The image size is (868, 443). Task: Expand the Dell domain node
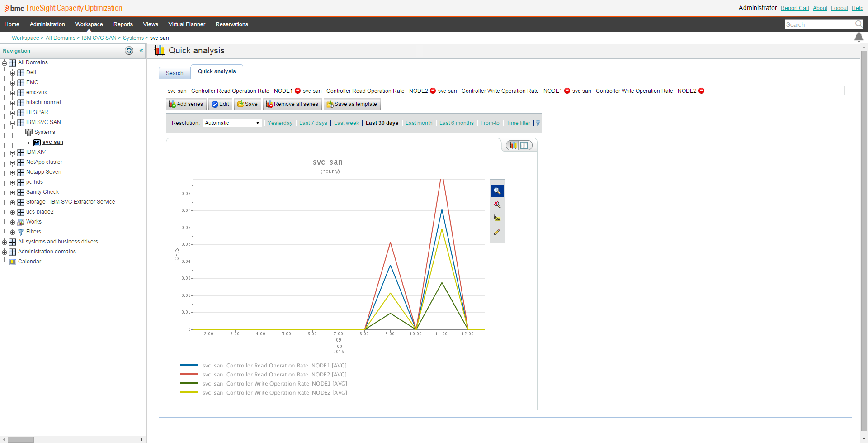(x=13, y=73)
